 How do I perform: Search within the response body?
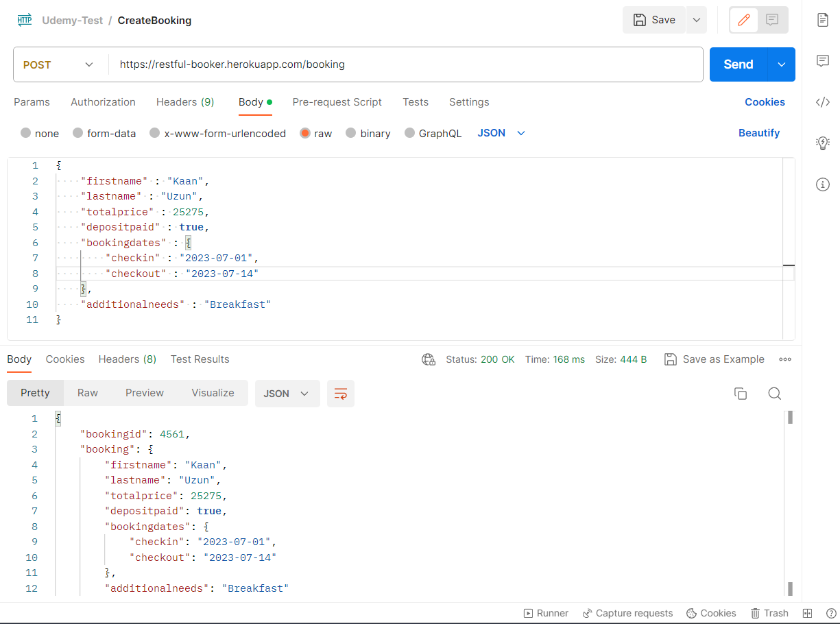pos(775,394)
